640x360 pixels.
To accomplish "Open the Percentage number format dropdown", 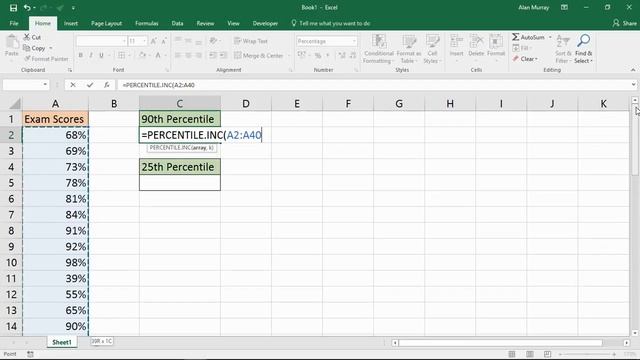I will pyautogui.click(x=353, y=41).
